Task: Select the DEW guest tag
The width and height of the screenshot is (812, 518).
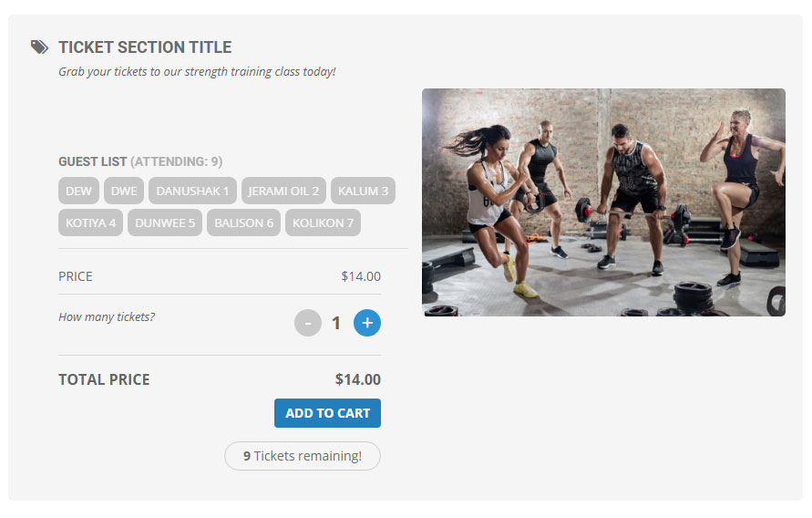Action: (79, 191)
